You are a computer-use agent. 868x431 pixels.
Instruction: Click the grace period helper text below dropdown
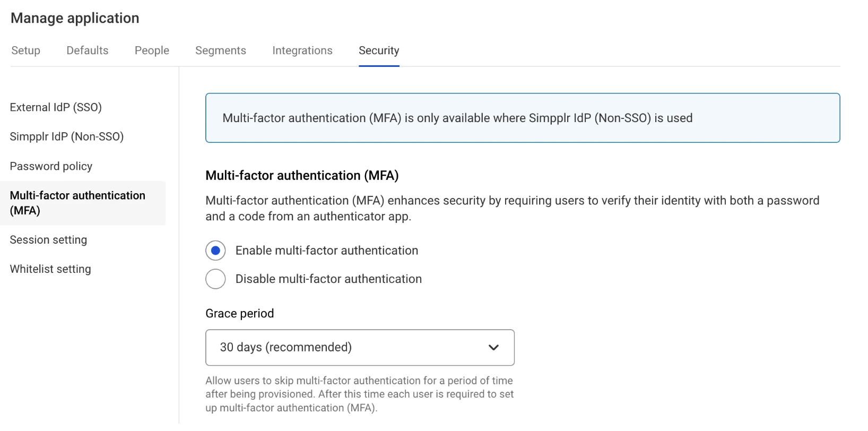pyautogui.click(x=359, y=394)
